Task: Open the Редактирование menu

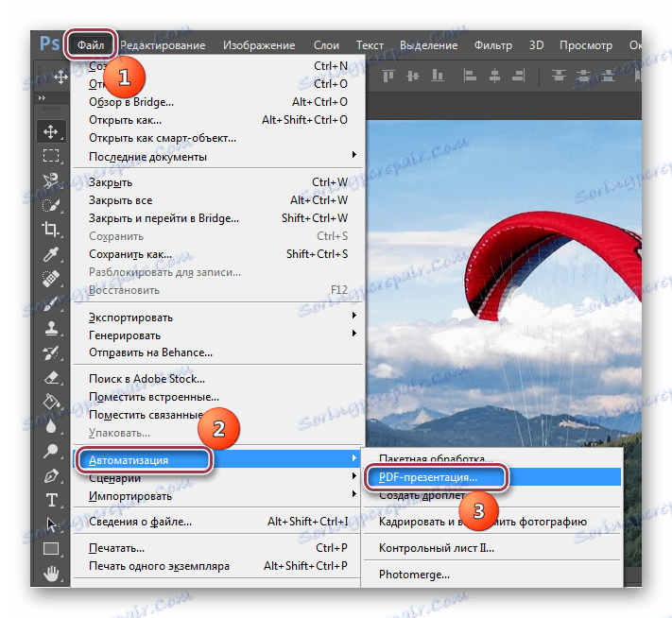Action: [163, 45]
